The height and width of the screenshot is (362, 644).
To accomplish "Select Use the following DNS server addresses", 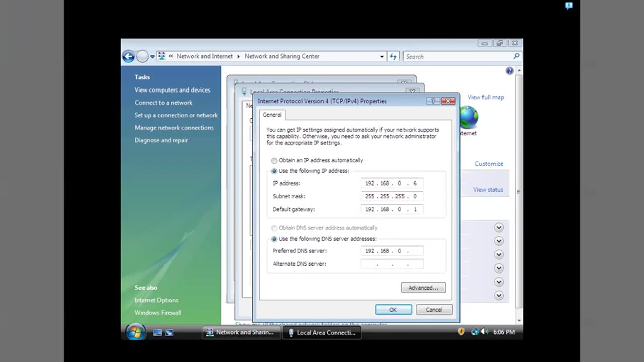I will 274,239.
